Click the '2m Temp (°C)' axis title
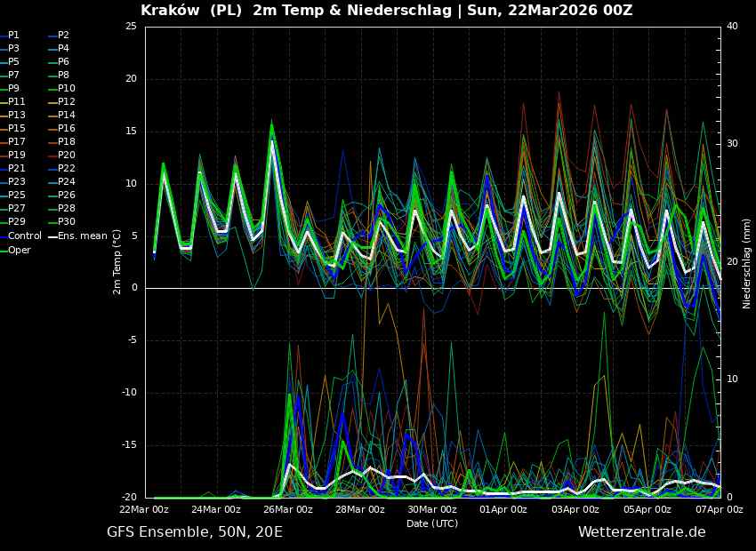Image resolution: width=756 pixels, height=551 pixels. click(x=117, y=262)
